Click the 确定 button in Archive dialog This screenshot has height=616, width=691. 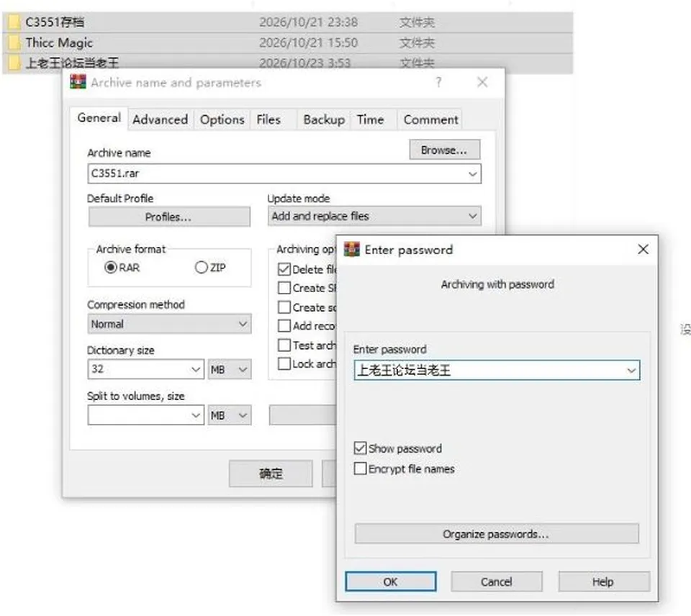point(271,474)
